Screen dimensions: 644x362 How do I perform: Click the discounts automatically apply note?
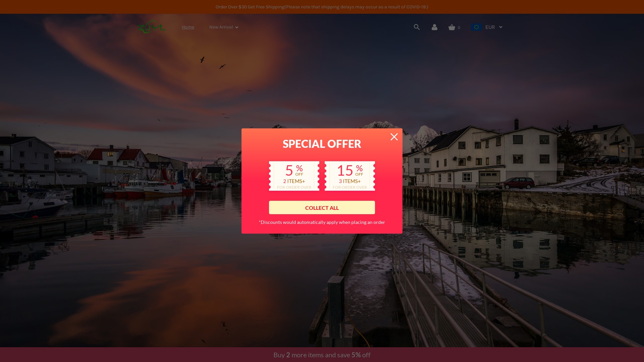[x=322, y=222]
